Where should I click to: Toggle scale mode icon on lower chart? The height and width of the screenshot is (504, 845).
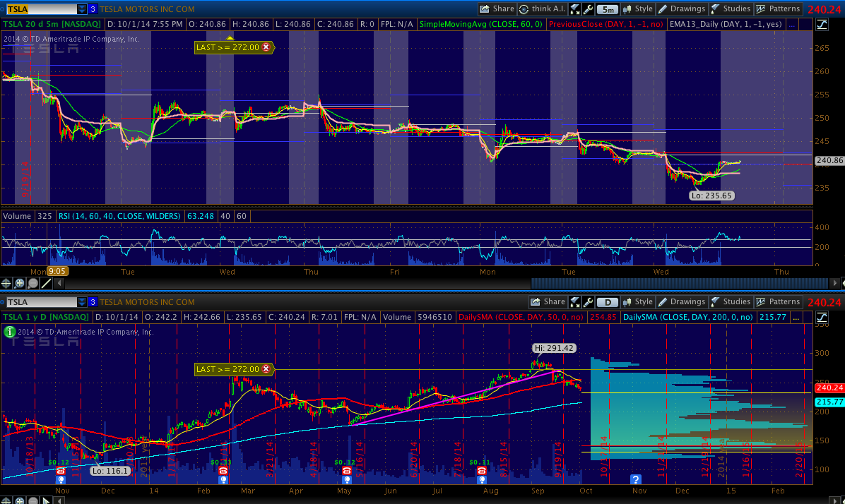tap(822, 318)
